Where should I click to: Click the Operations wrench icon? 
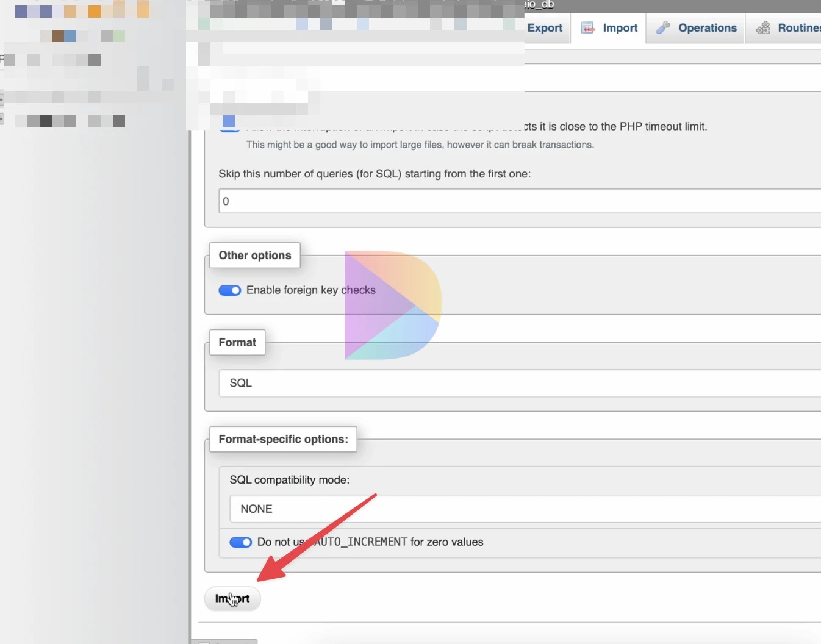[x=663, y=28]
